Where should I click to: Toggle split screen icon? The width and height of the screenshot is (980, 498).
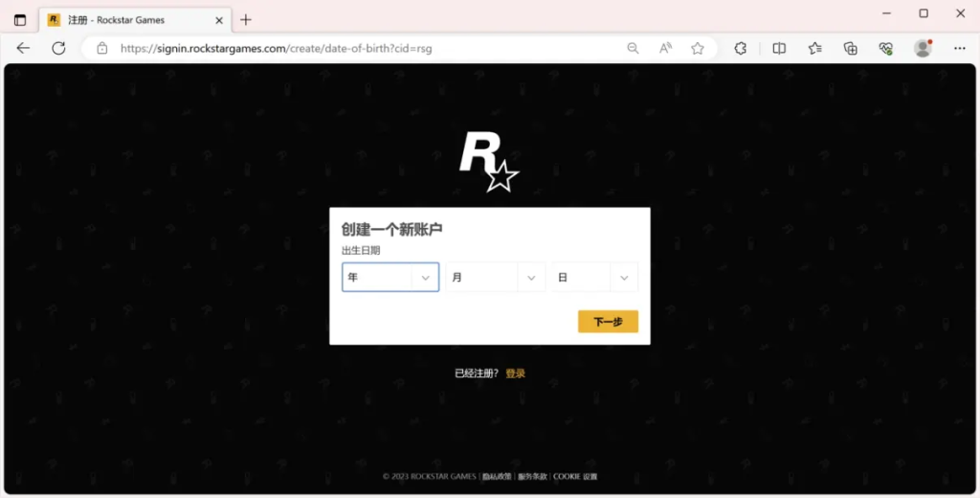779,48
